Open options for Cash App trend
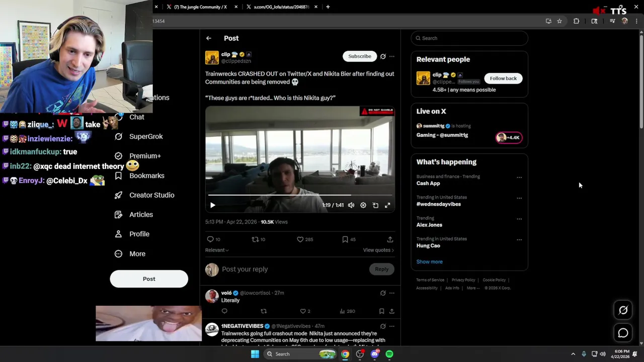The width and height of the screenshot is (644, 362). click(x=519, y=177)
